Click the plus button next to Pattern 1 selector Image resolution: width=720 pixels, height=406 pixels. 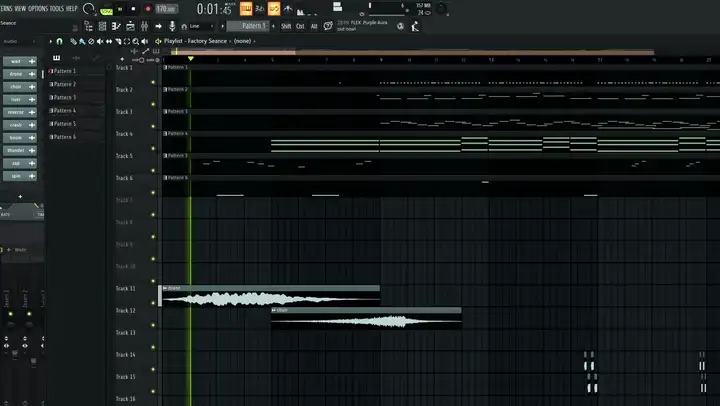pyautogui.click(x=274, y=26)
